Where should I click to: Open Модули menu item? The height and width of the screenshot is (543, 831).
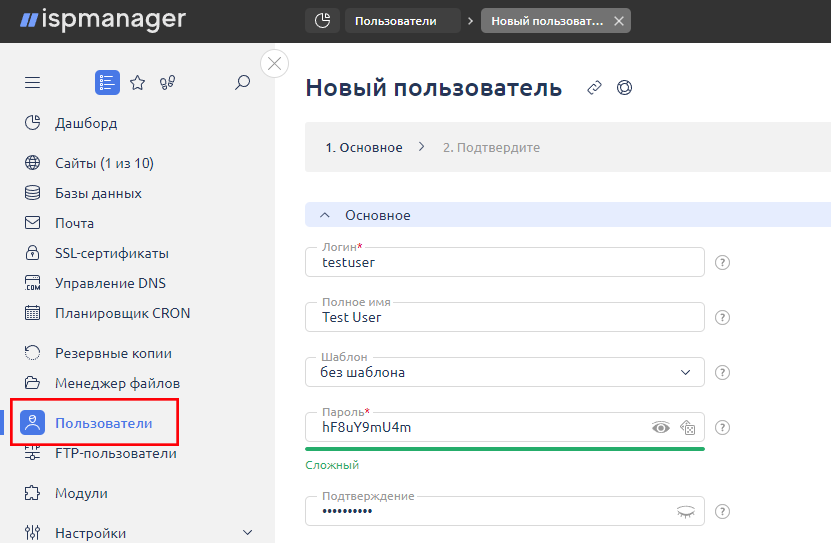tap(81, 493)
